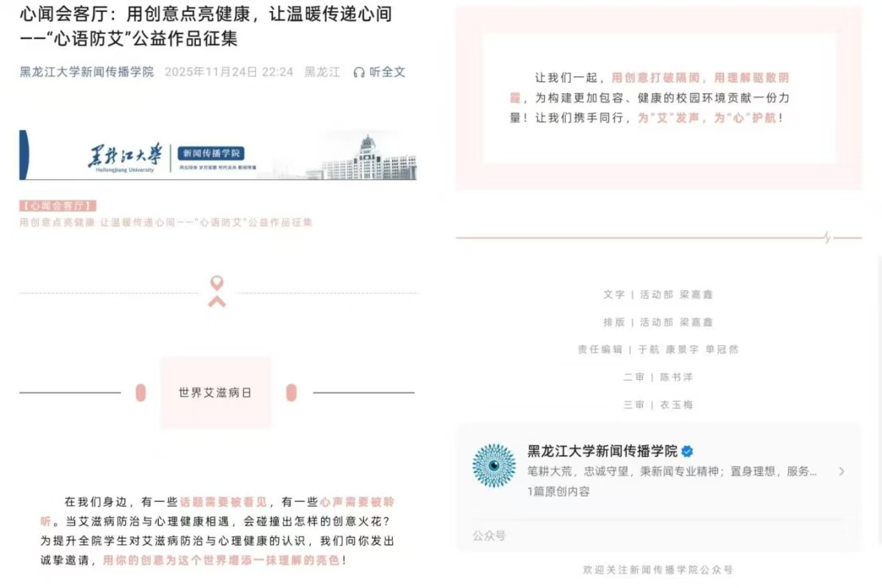
Task: Click the pulse mark on the pink divider
Action: tap(827, 237)
